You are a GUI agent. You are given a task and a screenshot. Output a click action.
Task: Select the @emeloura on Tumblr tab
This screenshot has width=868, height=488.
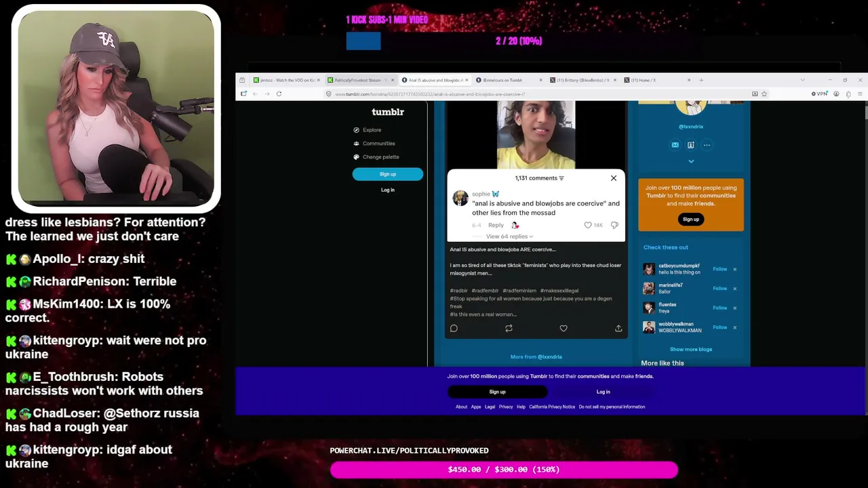509,80
